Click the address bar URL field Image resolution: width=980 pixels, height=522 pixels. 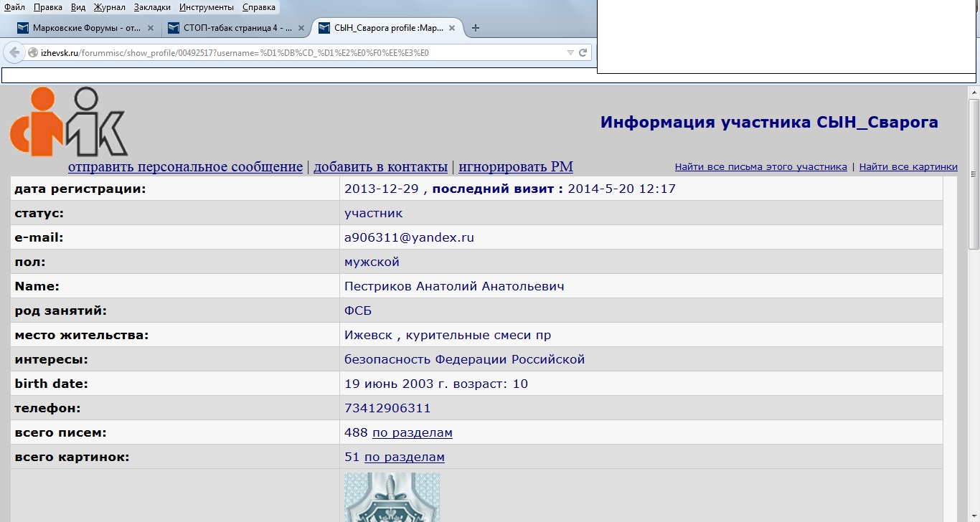pyautogui.click(x=287, y=52)
